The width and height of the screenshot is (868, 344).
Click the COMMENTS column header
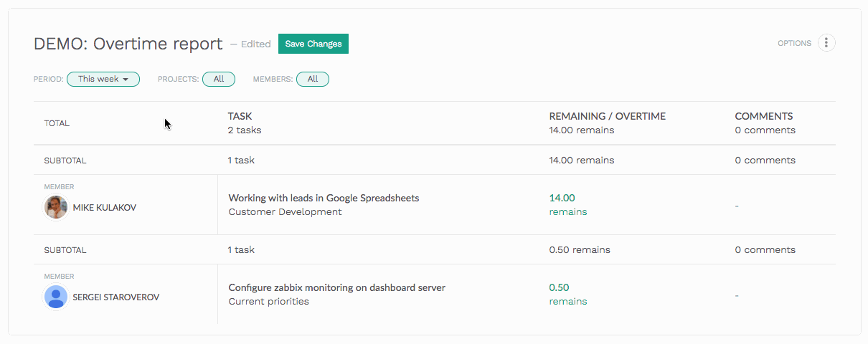[763, 116]
